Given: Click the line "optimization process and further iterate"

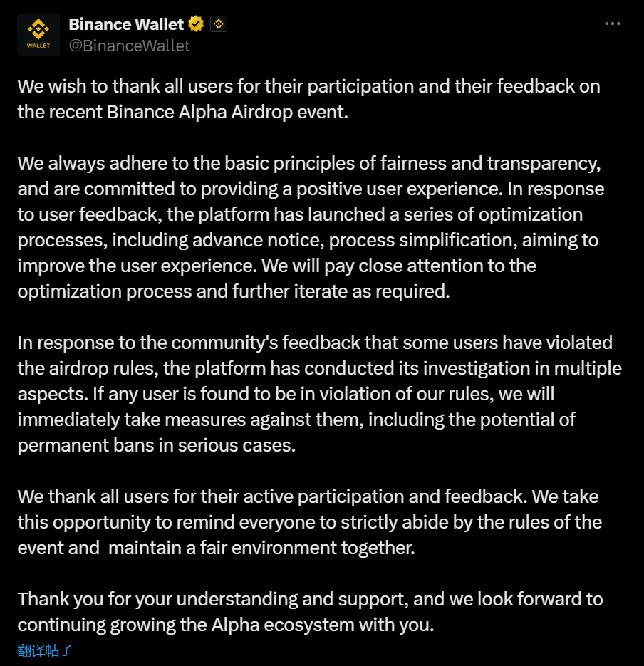Looking at the screenshot, I should [x=234, y=291].
